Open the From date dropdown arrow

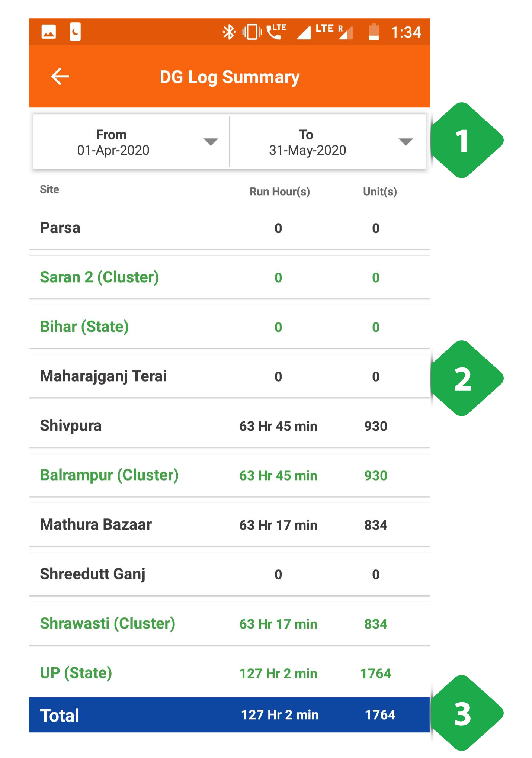pyautogui.click(x=211, y=142)
